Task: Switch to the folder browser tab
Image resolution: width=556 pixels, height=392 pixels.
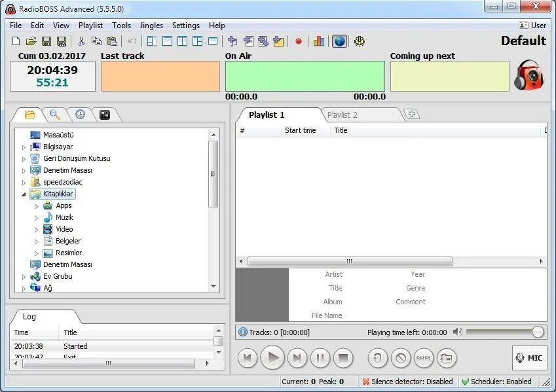Action: (x=29, y=115)
